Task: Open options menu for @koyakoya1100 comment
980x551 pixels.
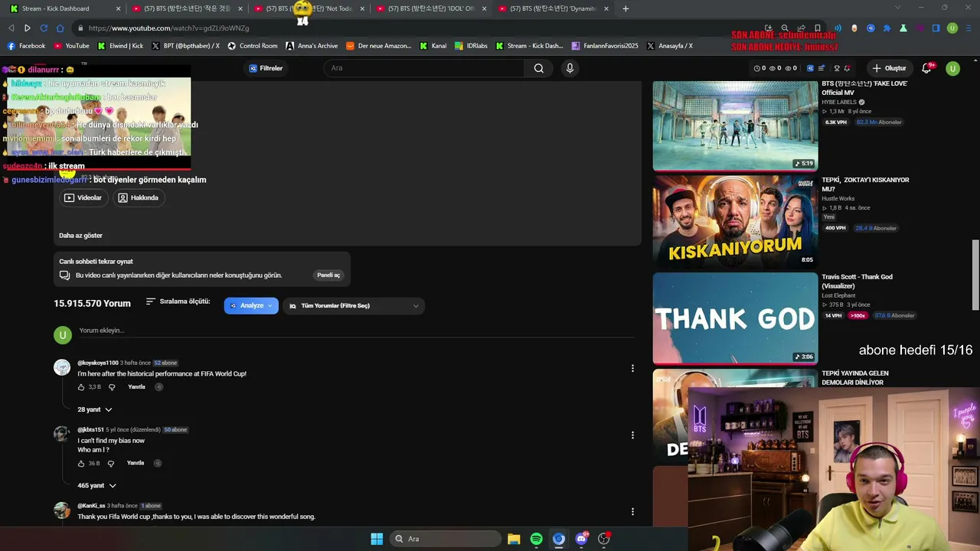Action: coord(632,368)
